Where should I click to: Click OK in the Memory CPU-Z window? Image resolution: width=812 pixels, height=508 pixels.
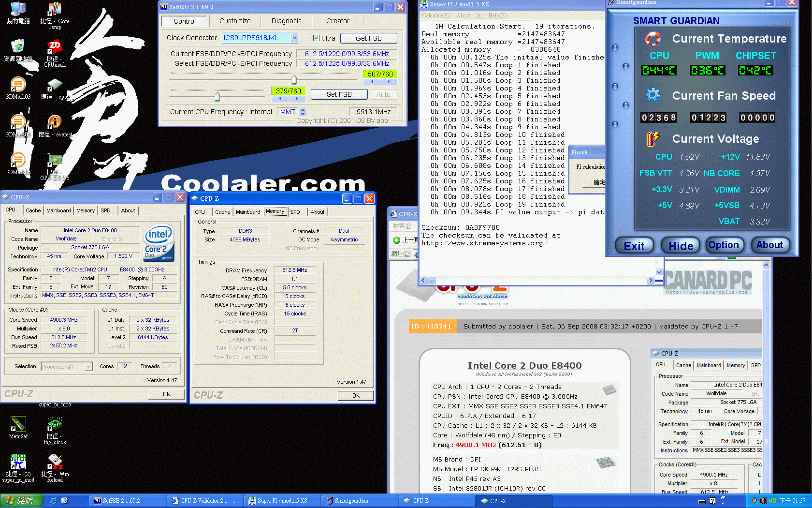pos(356,396)
